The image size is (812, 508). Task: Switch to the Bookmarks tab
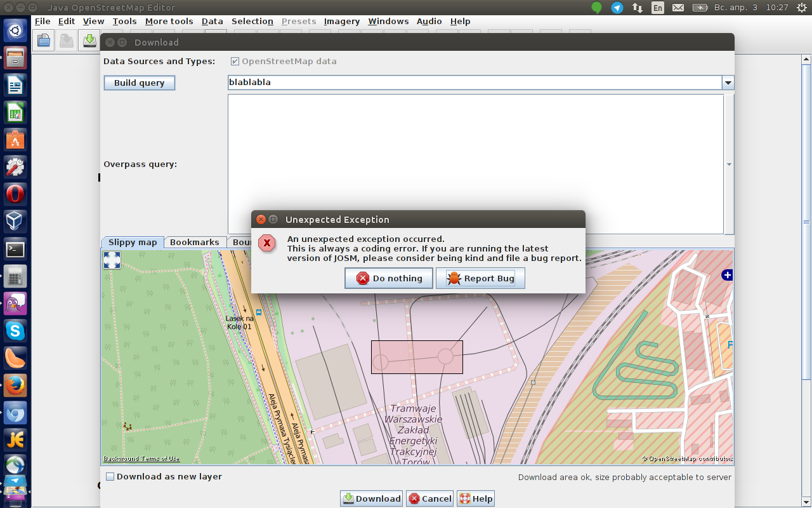click(195, 242)
